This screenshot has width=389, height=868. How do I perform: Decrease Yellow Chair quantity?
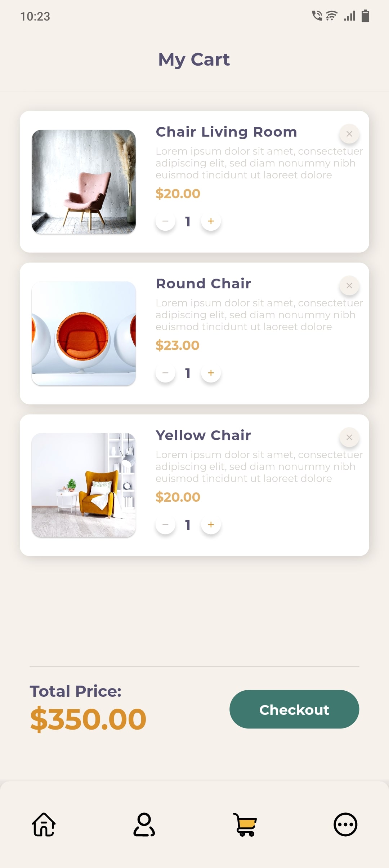pos(165,524)
